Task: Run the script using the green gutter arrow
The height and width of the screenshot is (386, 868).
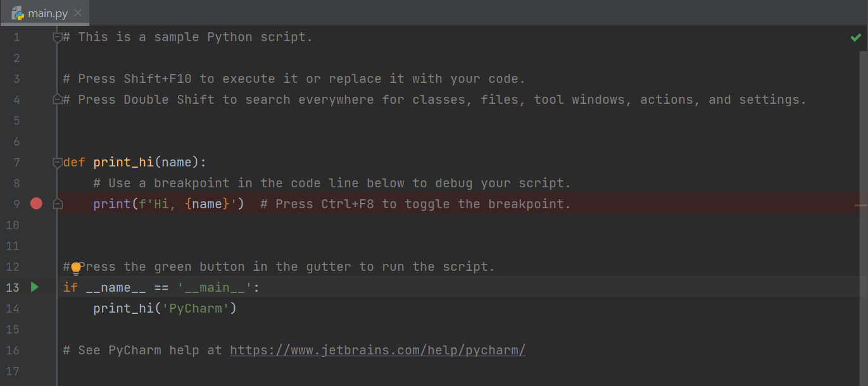Action: [x=35, y=287]
